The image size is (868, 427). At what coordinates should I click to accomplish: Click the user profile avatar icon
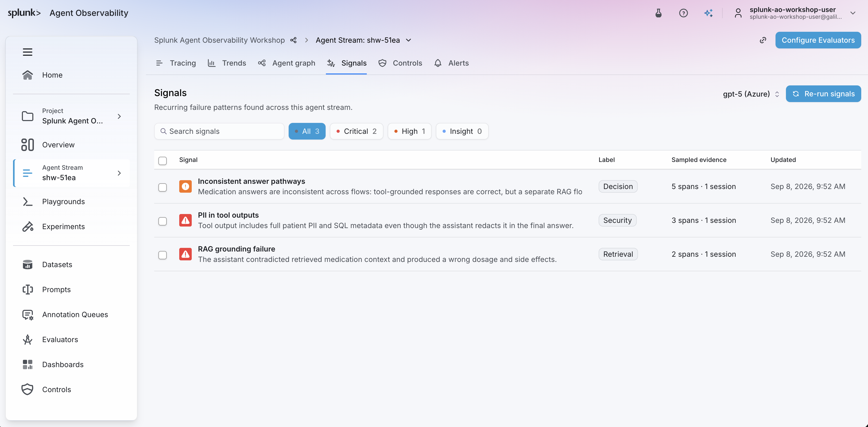point(738,13)
